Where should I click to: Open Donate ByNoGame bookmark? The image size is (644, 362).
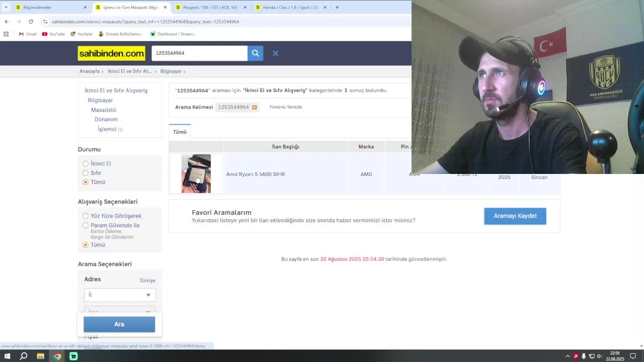tap(121, 34)
